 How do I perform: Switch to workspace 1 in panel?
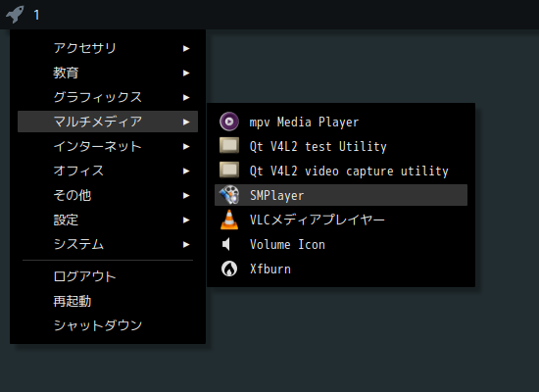36,15
